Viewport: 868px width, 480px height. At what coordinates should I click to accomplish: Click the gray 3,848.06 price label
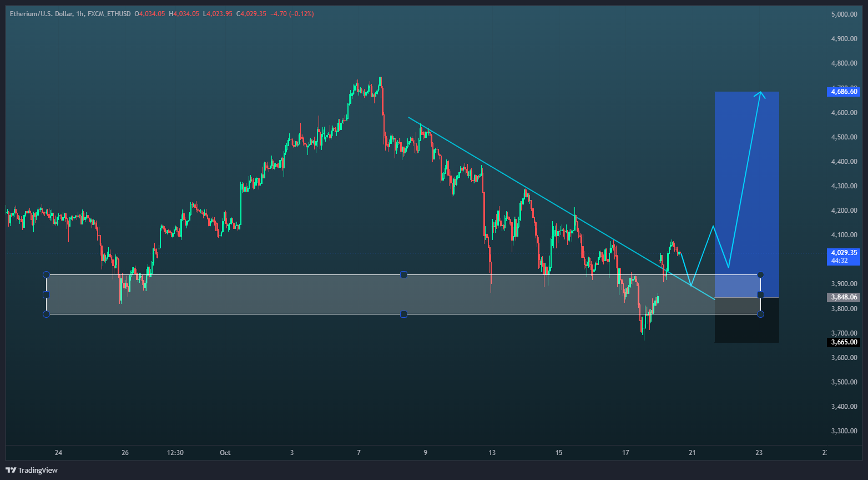tap(843, 297)
